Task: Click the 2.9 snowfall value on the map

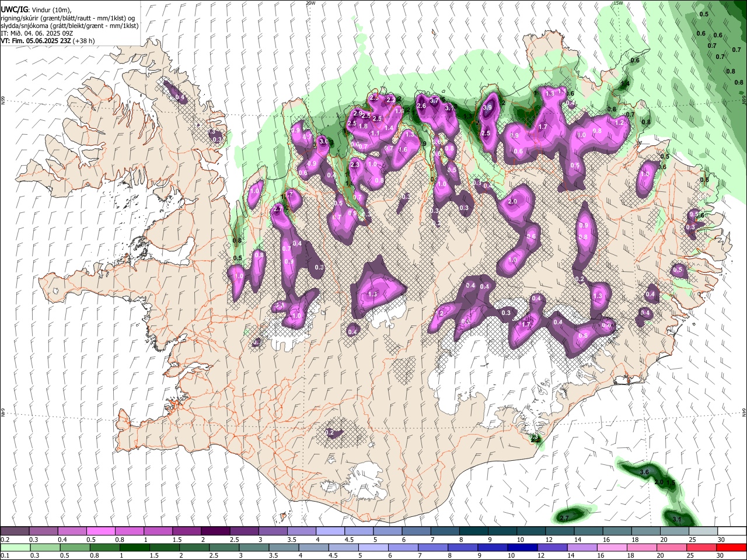Action: pyautogui.click(x=358, y=113)
